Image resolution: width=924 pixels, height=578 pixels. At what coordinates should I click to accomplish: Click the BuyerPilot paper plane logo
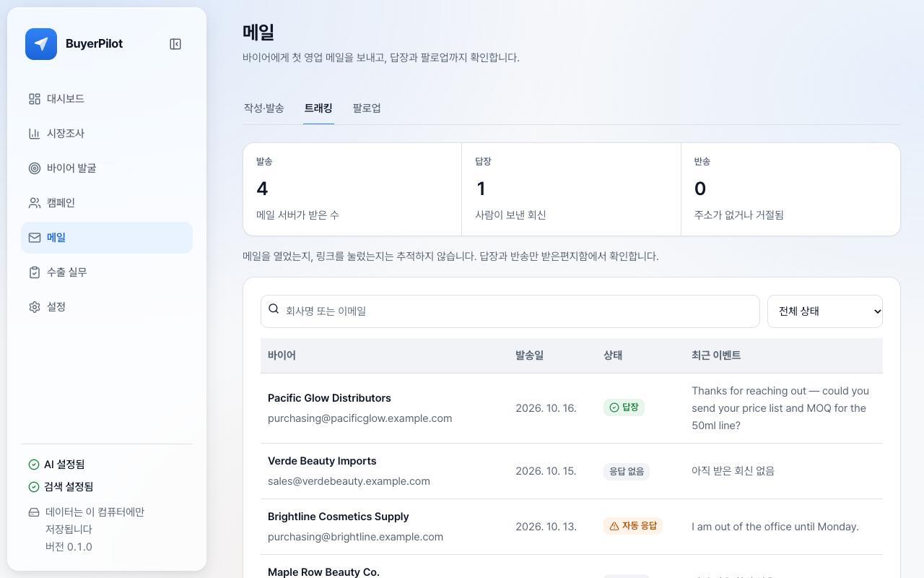coord(41,44)
